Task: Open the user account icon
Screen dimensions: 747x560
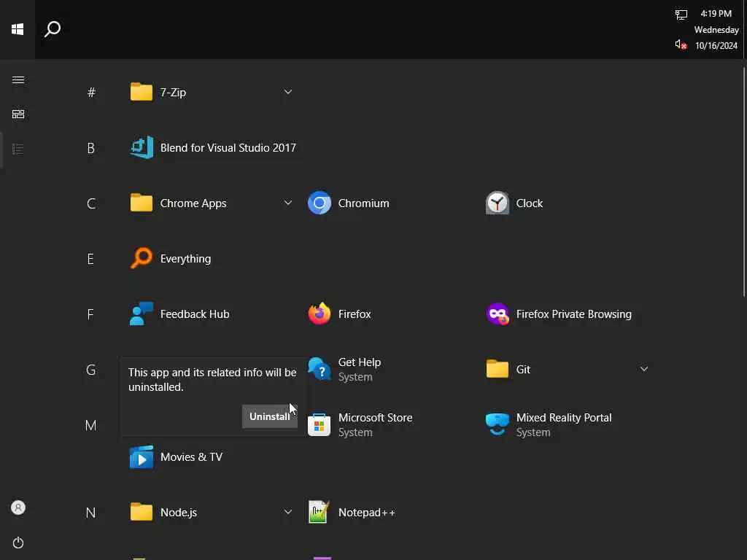Action: (18, 507)
